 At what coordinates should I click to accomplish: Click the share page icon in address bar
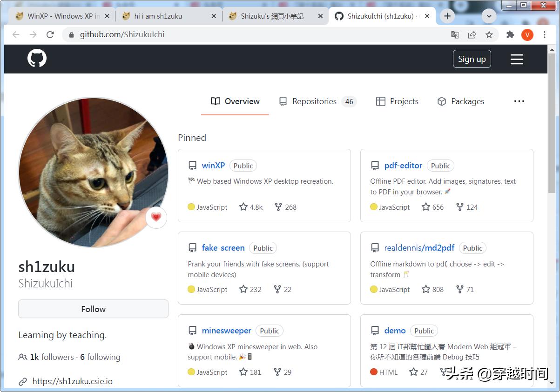point(472,35)
